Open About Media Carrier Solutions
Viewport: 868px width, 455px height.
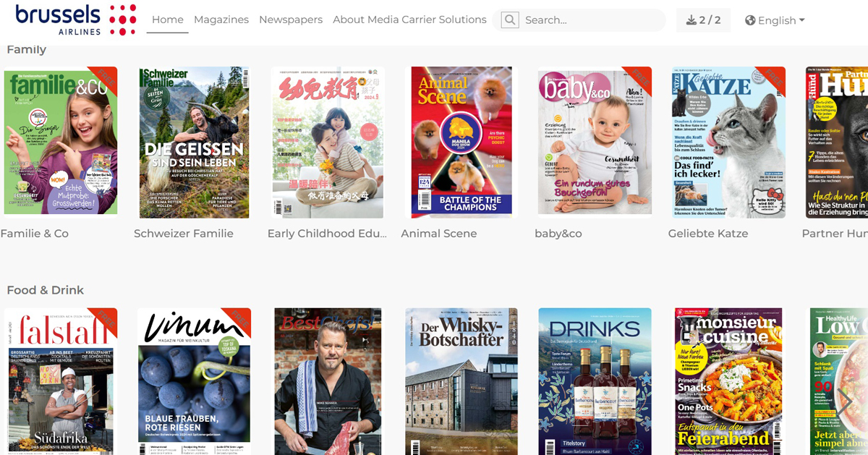coord(409,20)
